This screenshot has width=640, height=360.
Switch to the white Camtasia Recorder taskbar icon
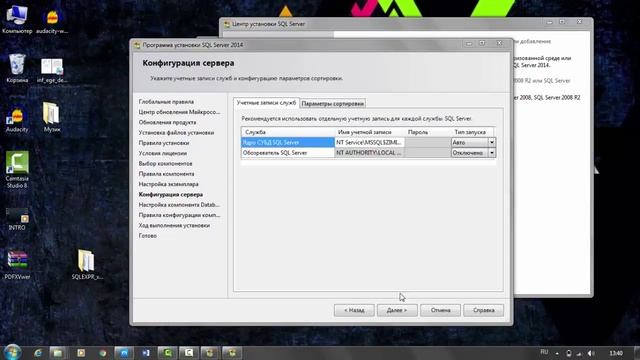point(189,353)
